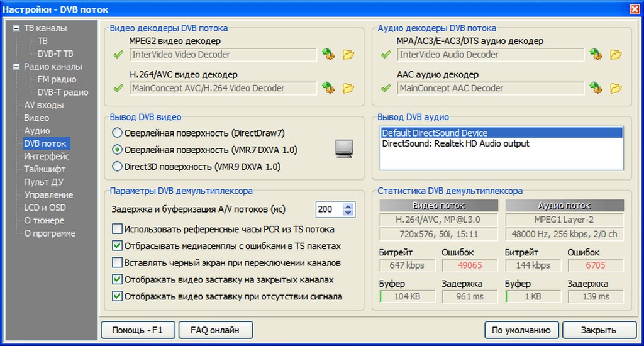Image resolution: width=644 pixels, height=346 pixels.
Task: Increase A/V buffering delay with up arrow
Action: 348,206
